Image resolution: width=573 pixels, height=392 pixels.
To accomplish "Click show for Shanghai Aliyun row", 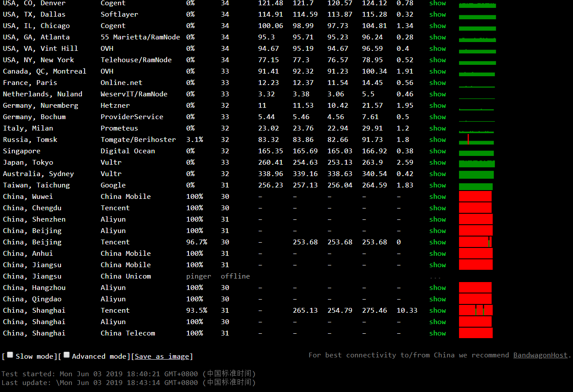I will point(438,322).
